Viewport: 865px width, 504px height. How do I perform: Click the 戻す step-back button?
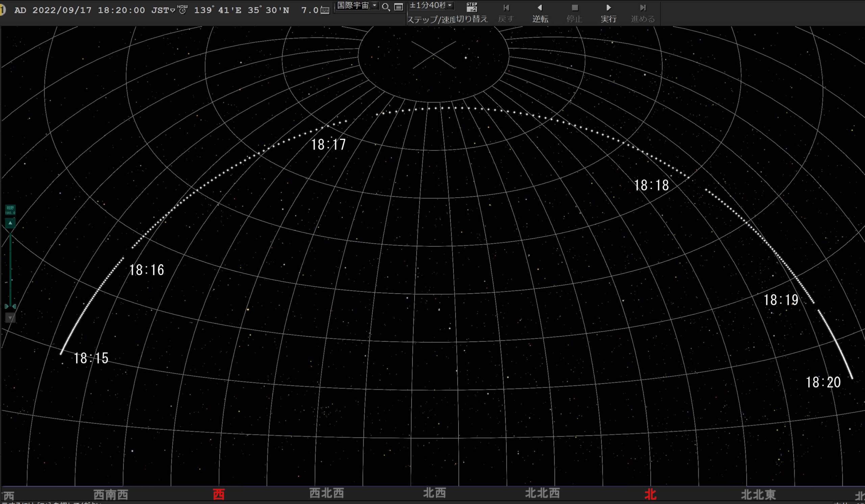pyautogui.click(x=506, y=13)
